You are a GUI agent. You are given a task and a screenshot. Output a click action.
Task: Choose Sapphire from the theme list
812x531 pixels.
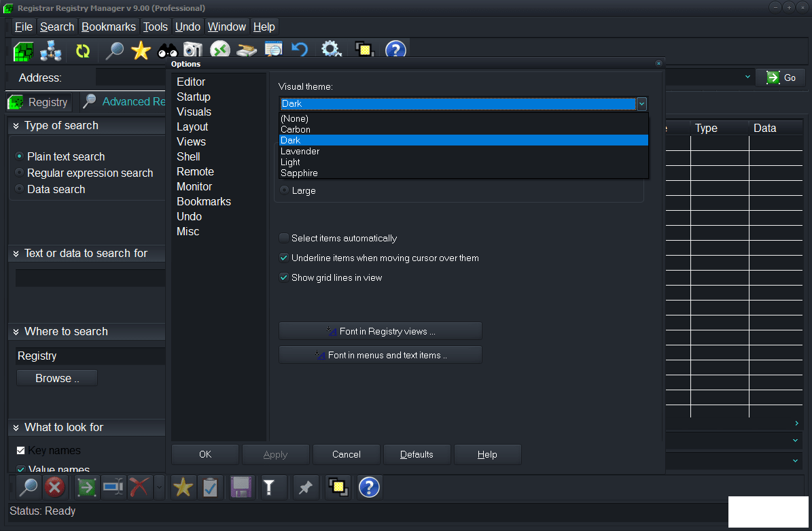(463, 173)
